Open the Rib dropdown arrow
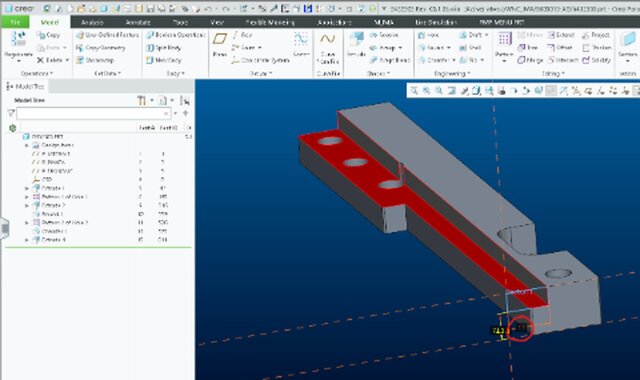 482,60
